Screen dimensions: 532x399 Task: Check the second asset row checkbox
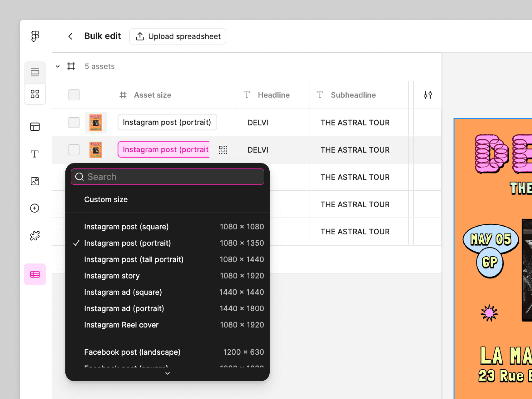pyautogui.click(x=74, y=150)
